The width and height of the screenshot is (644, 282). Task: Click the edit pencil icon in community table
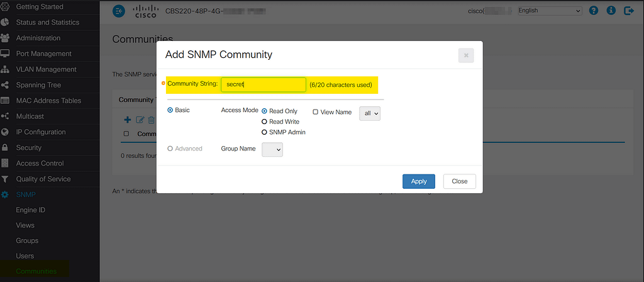(140, 120)
